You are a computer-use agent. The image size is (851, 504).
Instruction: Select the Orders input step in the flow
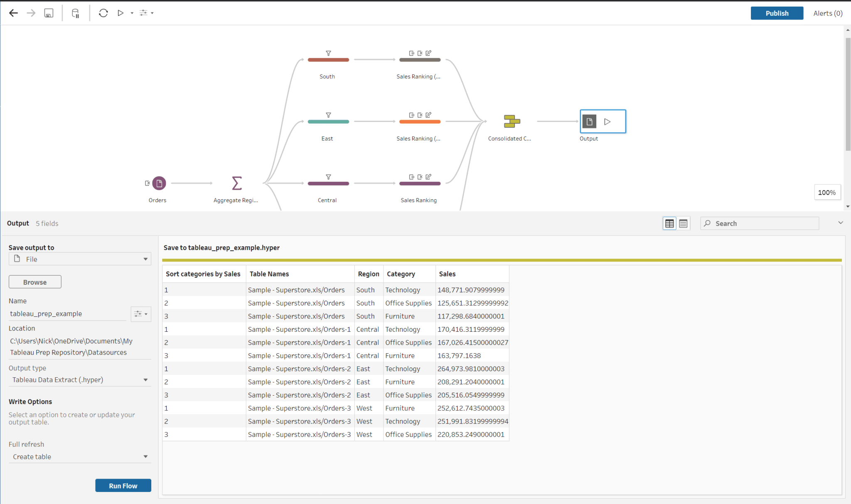pyautogui.click(x=158, y=183)
